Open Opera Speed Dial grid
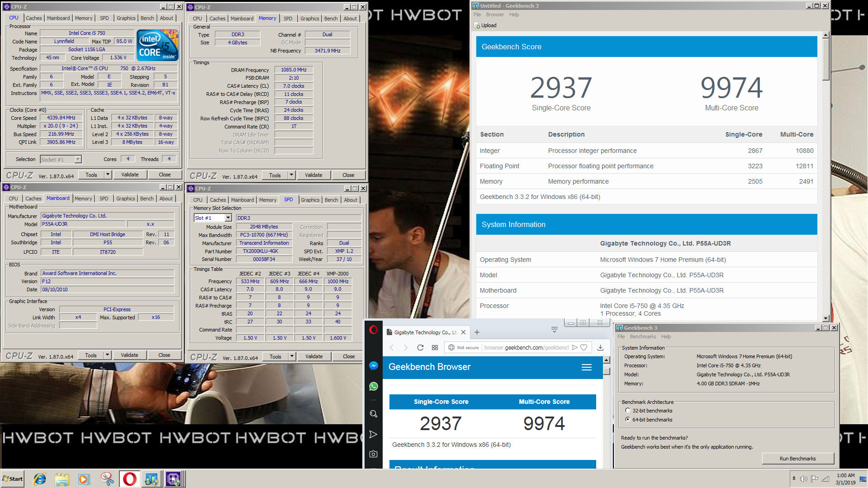The image size is (868, 488). point(435,347)
